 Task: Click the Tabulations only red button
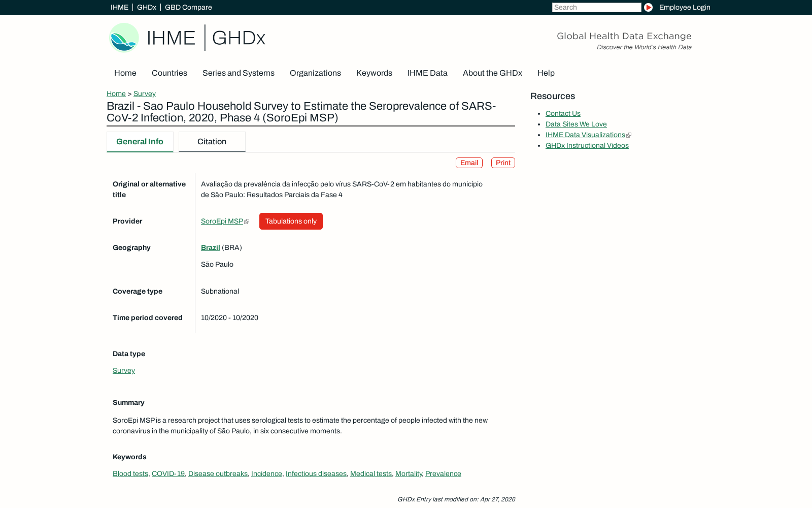click(x=291, y=221)
